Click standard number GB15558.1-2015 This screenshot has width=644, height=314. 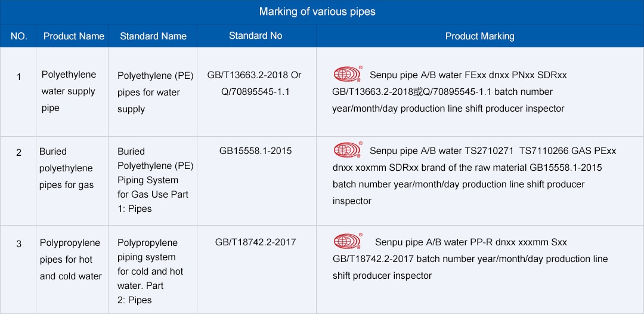pyautogui.click(x=256, y=151)
